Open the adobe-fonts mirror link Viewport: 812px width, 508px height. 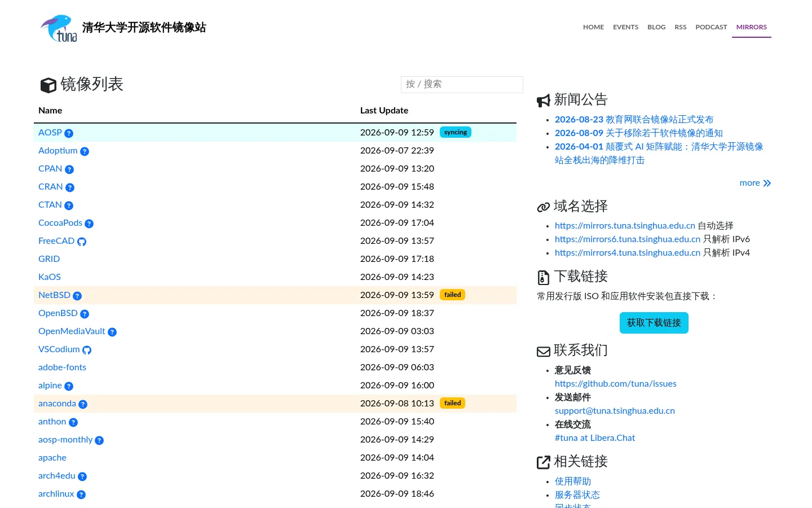tap(62, 367)
